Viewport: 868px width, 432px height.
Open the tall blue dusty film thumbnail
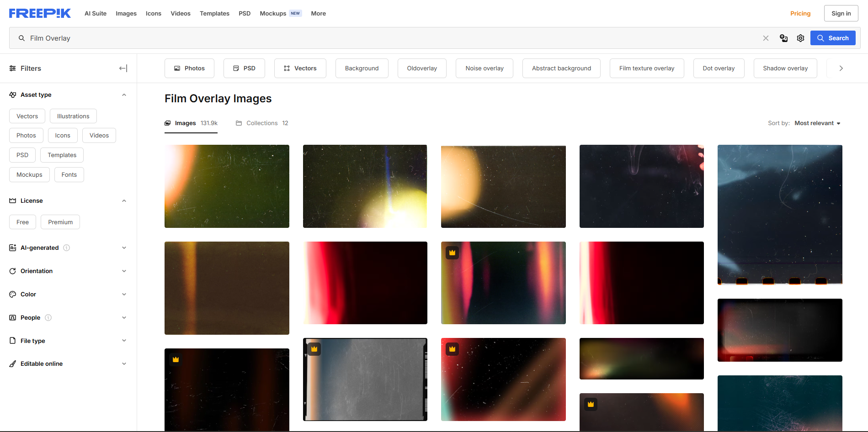[x=780, y=215]
